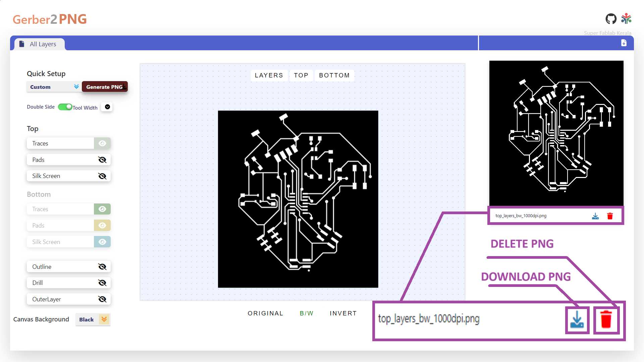The height and width of the screenshot is (362, 644).
Task: Click the download-all file icon in the blue bar
Action: pos(624,43)
